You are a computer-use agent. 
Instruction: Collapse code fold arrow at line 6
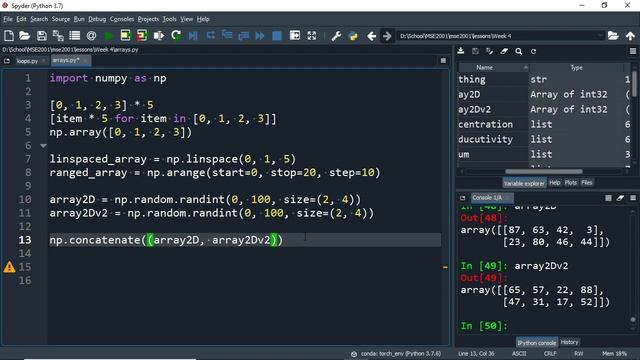click(x=43, y=146)
